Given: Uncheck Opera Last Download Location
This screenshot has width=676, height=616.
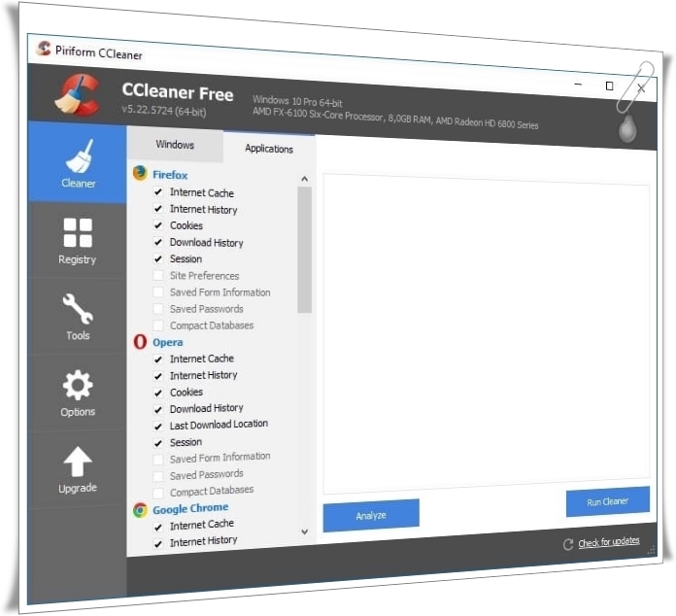Looking at the screenshot, I should (158, 427).
